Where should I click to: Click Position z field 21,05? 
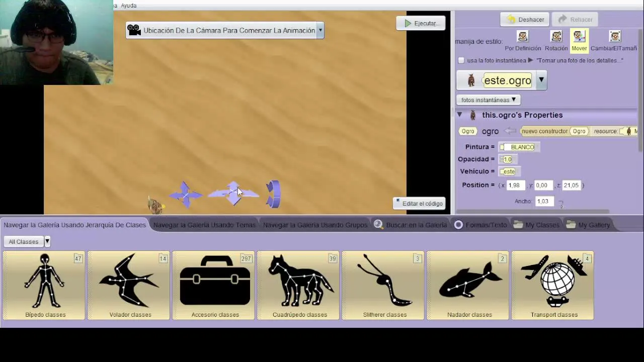click(x=572, y=185)
